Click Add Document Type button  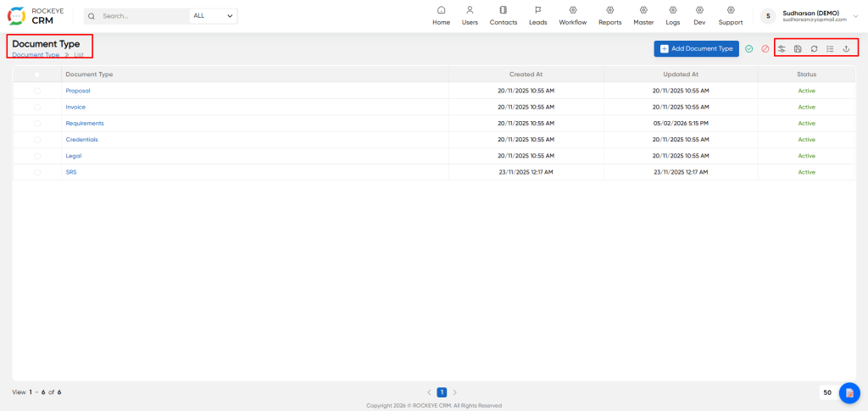tap(697, 48)
